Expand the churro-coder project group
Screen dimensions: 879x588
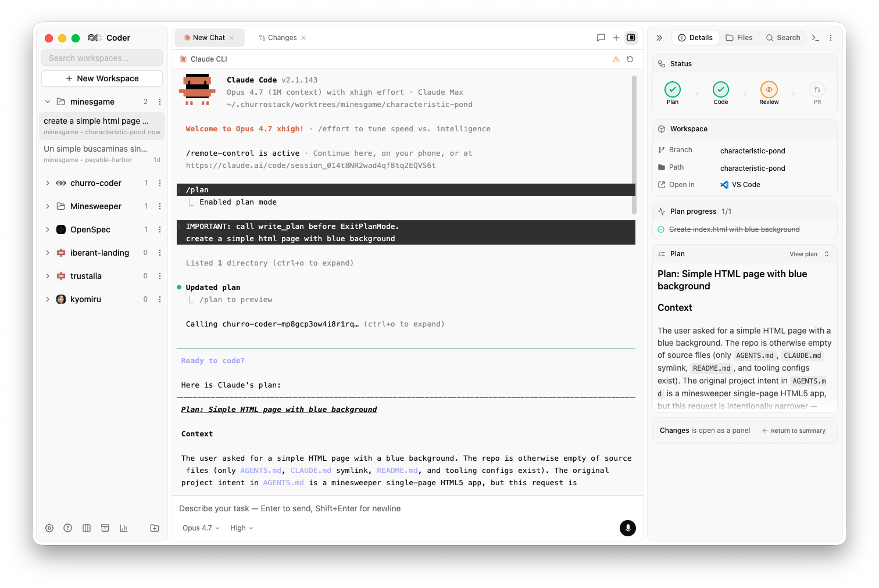pyautogui.click(x=48, y=183)
